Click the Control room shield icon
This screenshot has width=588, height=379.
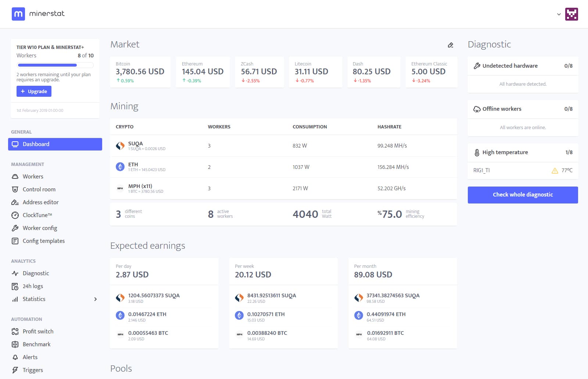15,189
